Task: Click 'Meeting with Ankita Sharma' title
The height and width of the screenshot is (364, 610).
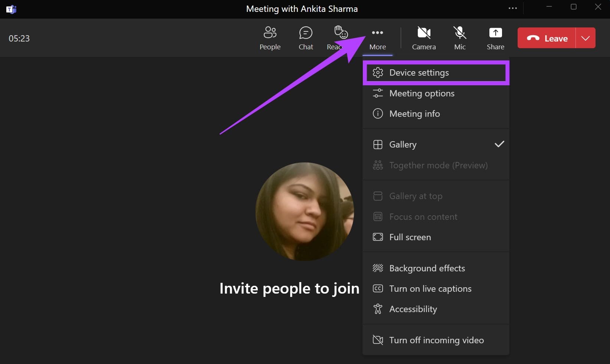Action: point(302,9)
